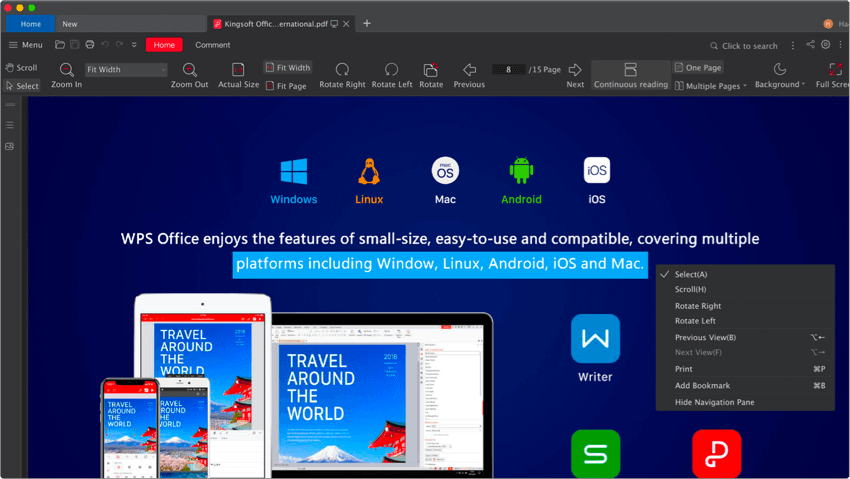
Task: Switch to the Comment ribbon tab
Action: 212,45
